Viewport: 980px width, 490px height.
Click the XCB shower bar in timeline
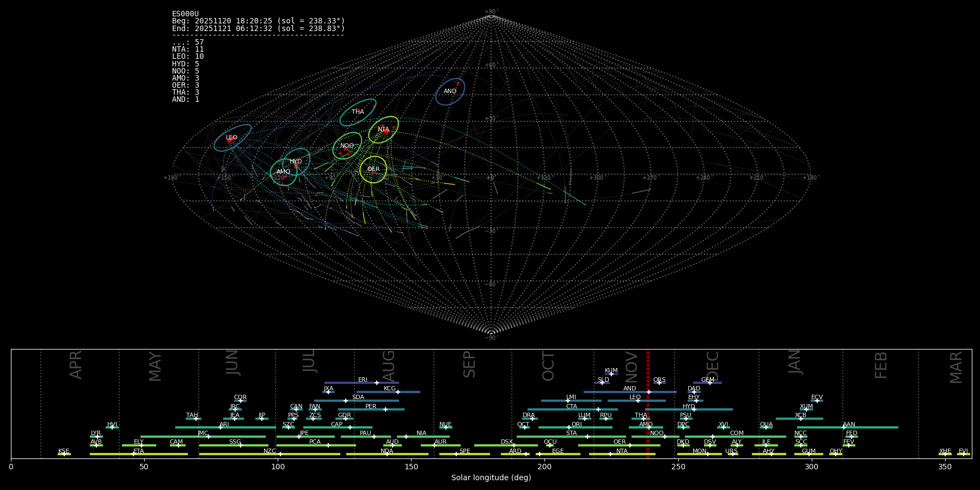pyautogui.click(x=799, y=419)
